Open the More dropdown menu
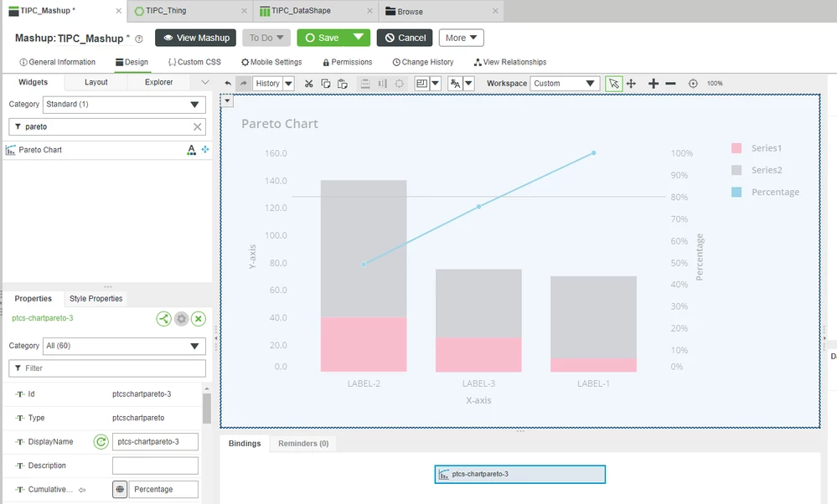 (x=461, y=38)
